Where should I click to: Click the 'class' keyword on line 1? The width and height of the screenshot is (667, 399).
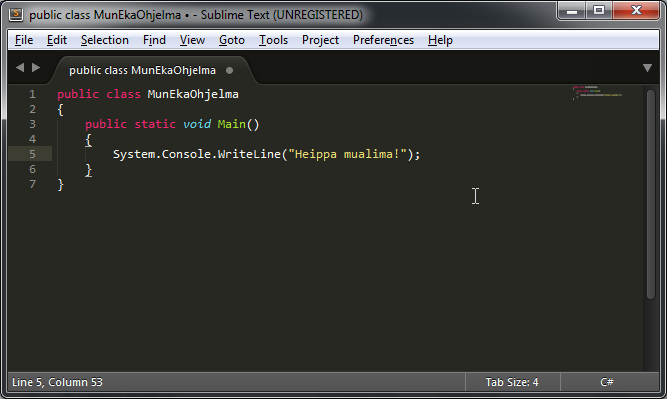[x=123, y=94]
